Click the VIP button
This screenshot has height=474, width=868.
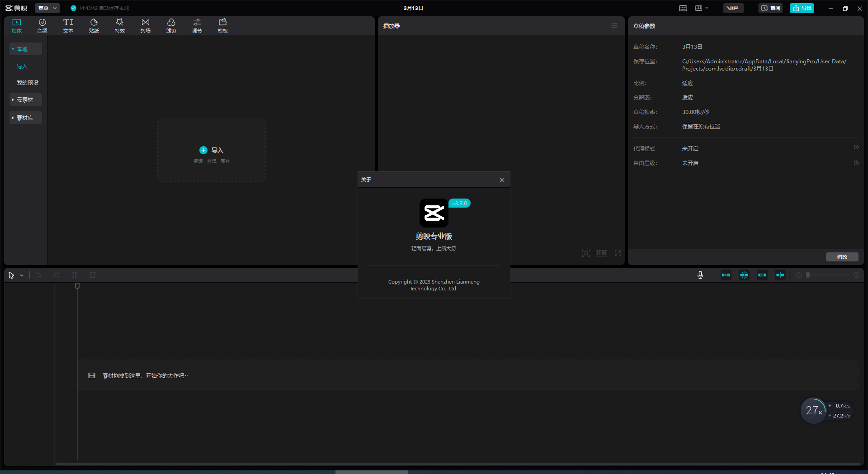[733, 8]
